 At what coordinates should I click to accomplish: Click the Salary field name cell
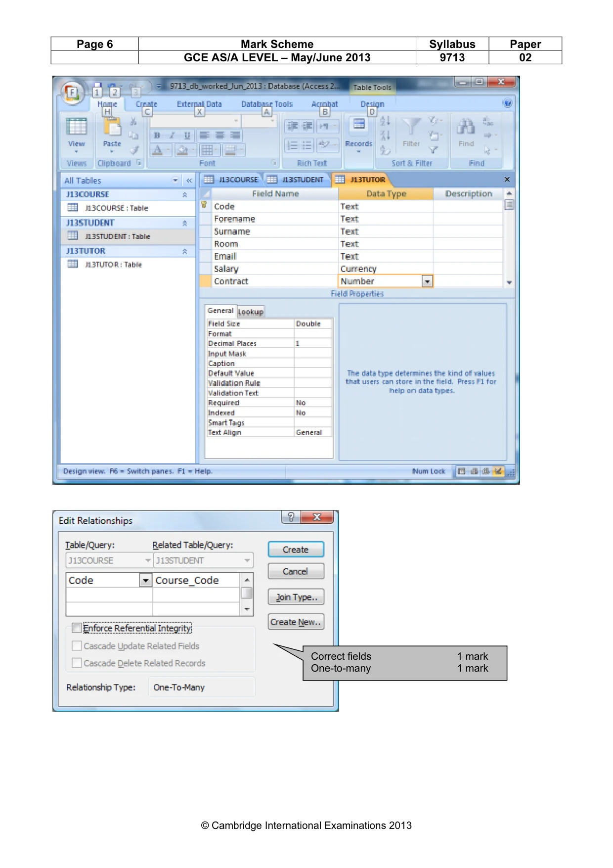coord(274,269)
